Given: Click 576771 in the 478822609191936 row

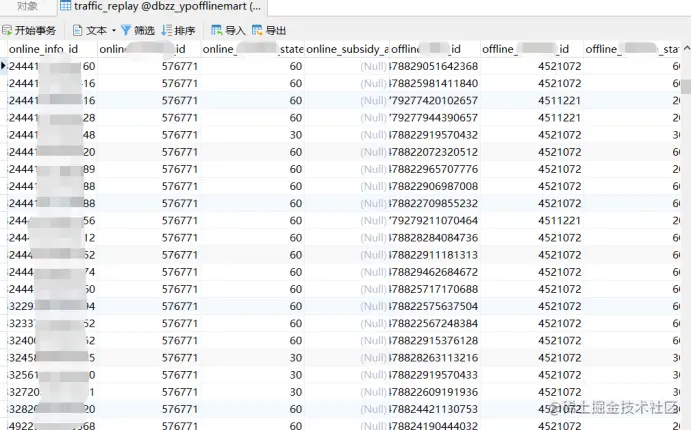Looking at the screenshot, I should tap(180, 392).
